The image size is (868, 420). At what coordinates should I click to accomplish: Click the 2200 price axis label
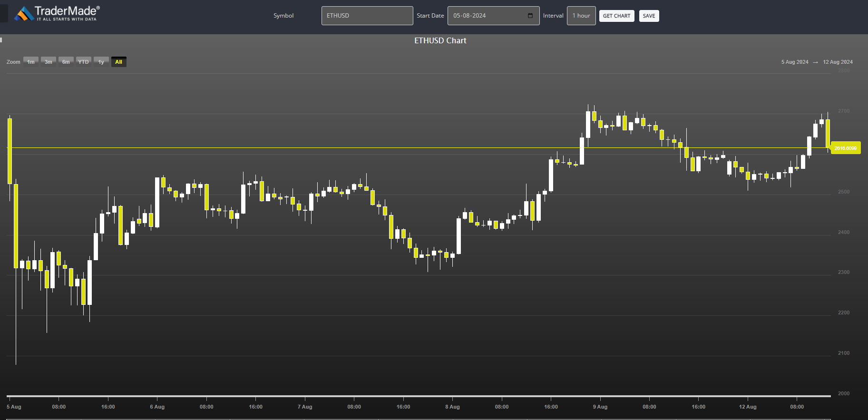844,313
